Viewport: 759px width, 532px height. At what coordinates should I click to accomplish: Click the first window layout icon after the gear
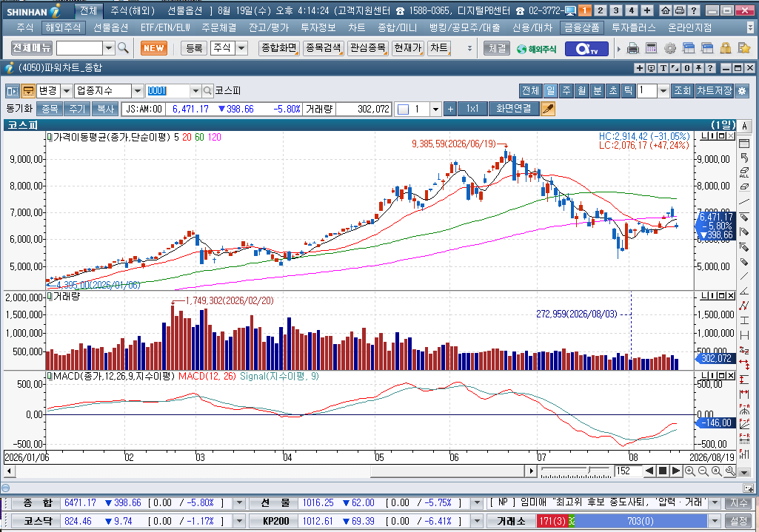click(689, 48)
